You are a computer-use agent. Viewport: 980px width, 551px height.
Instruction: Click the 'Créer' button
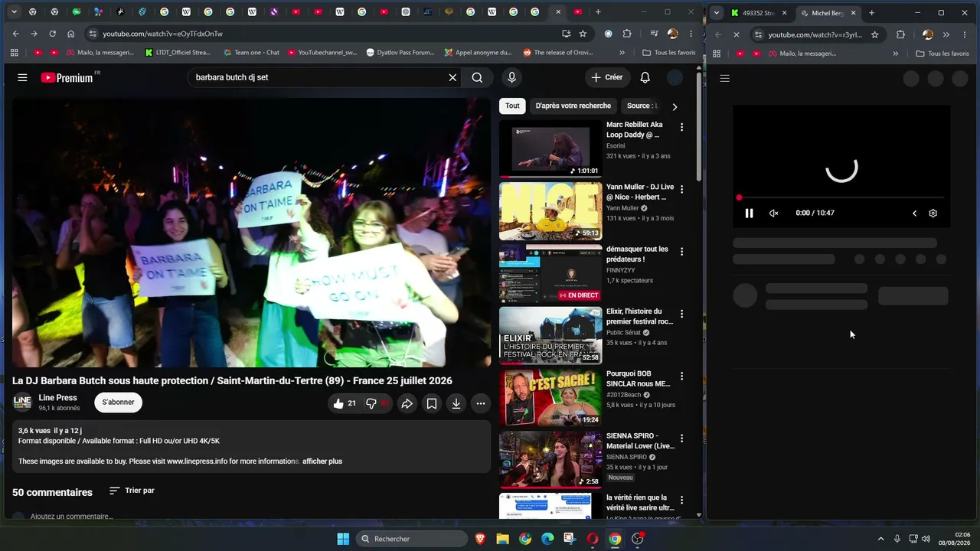click(x=607, y=77)
